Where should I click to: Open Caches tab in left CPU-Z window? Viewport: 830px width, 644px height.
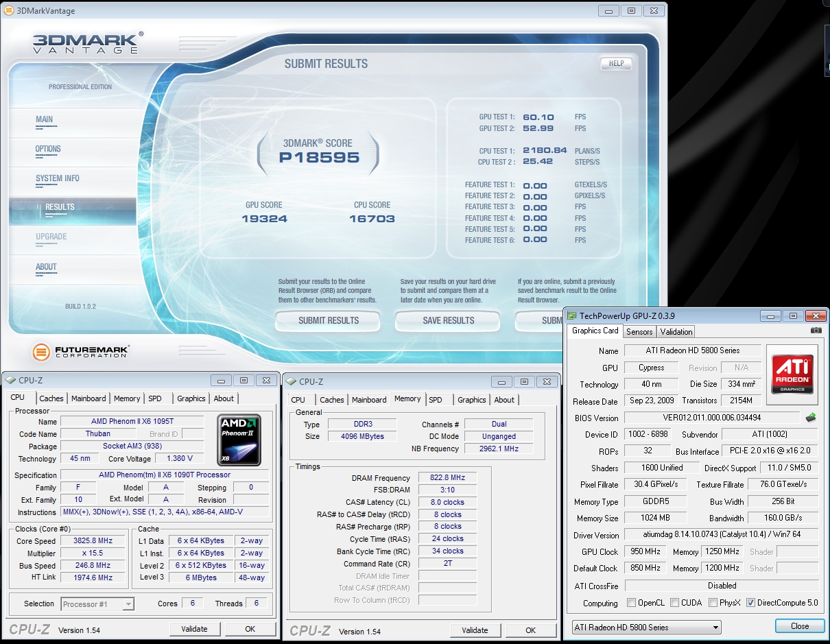(51, 398)
